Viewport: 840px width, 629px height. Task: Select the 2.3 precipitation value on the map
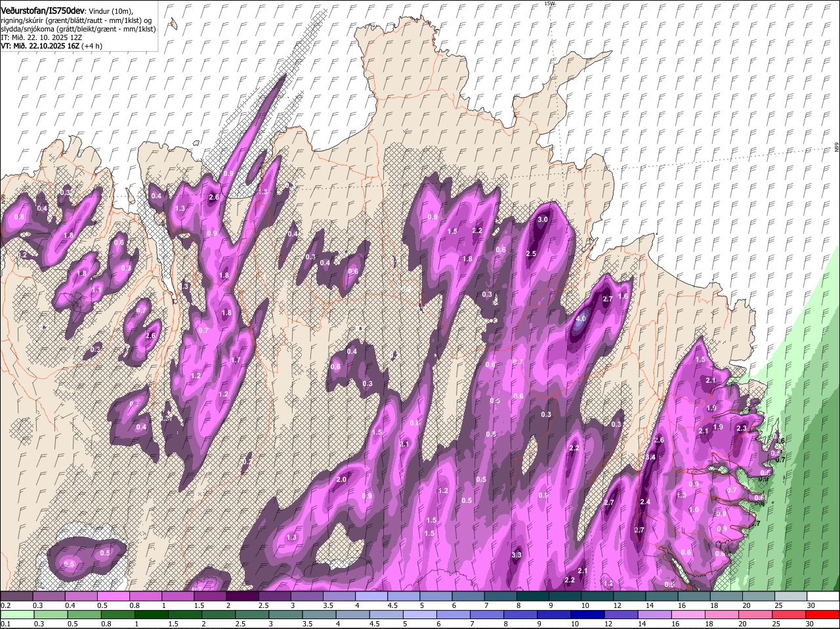tap(742, 428)
